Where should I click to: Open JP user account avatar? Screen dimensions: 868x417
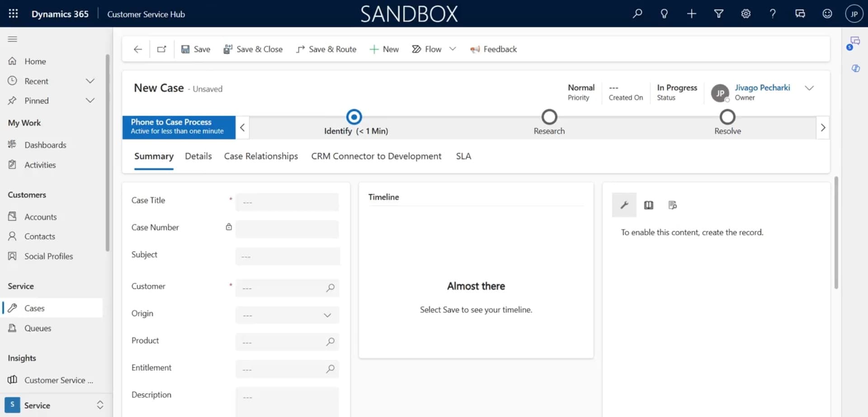point(854,14)
